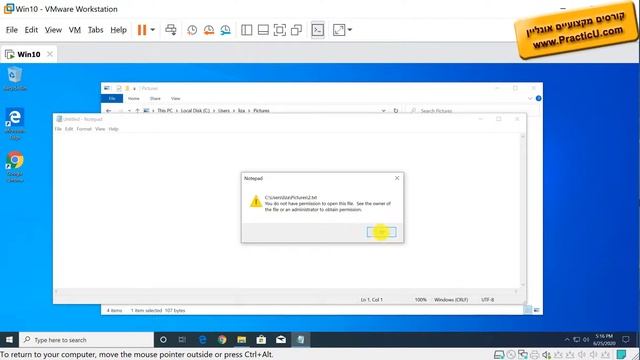Open Notepad's File menu
The image size is (640, 360).
click(x=58, y=129)
